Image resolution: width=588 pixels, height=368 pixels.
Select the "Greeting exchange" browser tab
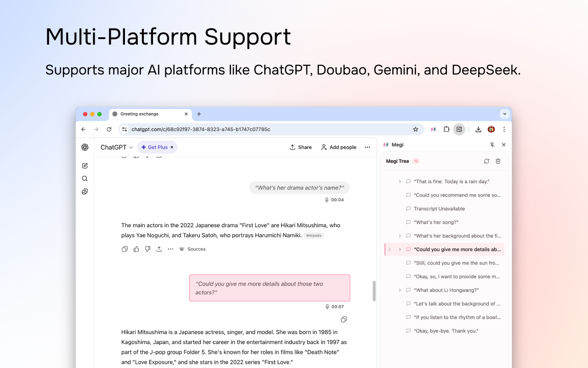coord(150,114)
